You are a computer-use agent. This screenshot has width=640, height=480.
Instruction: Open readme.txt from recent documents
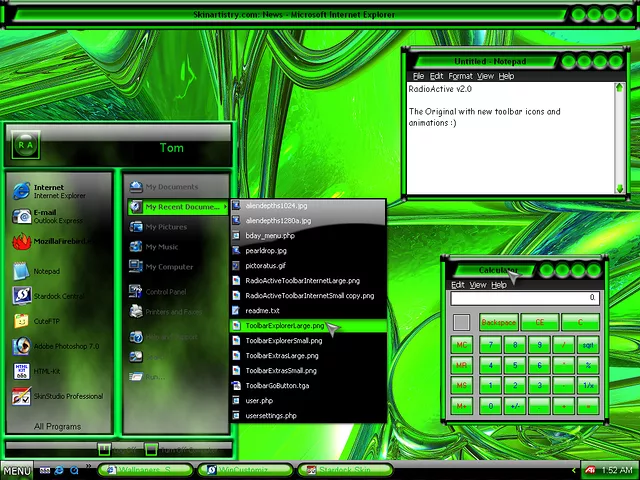[x=262, y=311]
